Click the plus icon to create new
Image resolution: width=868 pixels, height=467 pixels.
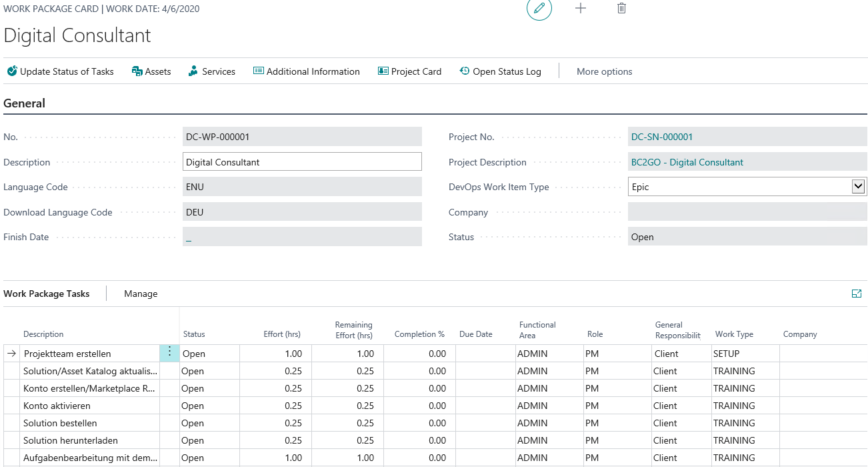(581, 9)
